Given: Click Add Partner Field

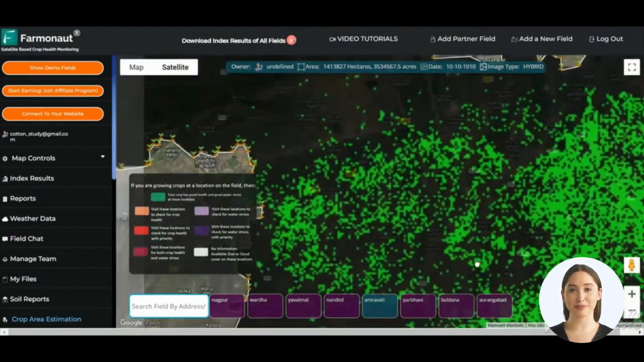Looking at the screenshot, I should point(462,39).
